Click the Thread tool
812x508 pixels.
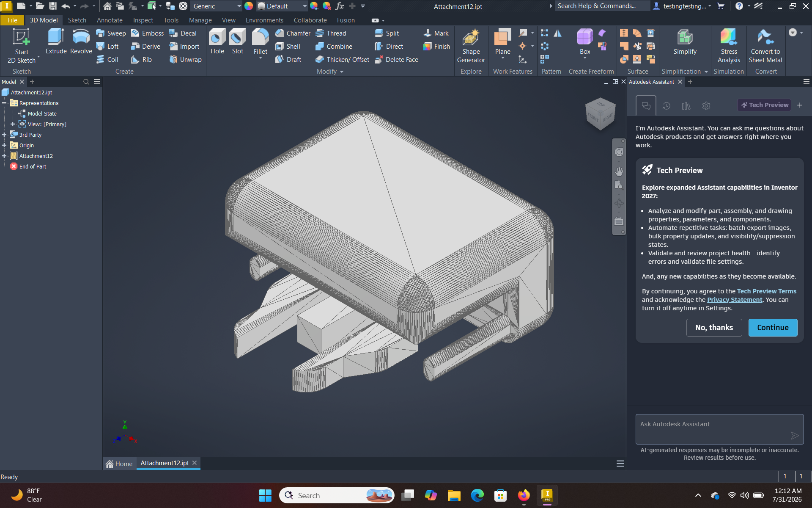tap(331, 33)
